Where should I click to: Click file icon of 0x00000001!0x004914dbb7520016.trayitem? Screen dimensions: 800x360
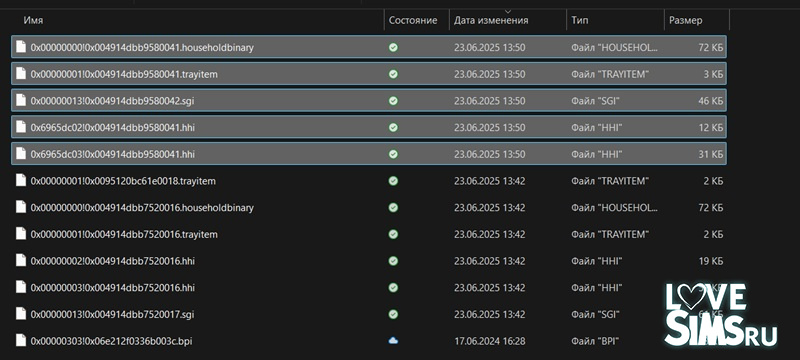21,234
